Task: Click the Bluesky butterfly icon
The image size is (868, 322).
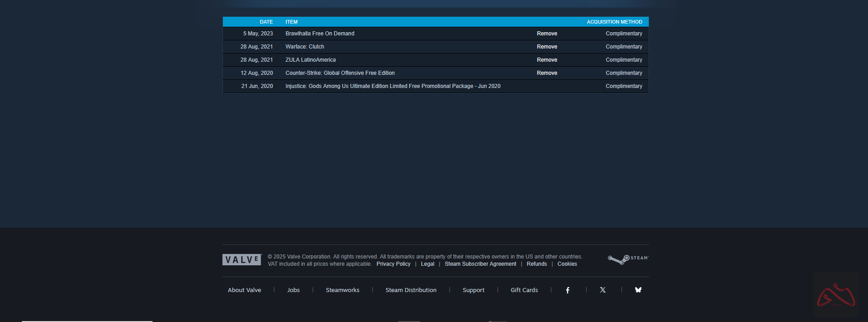Action: (x=638, y=290)
